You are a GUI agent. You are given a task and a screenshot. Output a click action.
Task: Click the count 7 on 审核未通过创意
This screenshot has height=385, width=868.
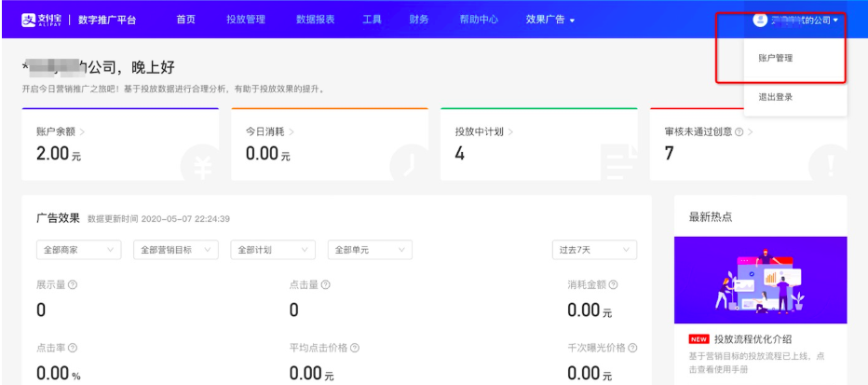point(669,154)
